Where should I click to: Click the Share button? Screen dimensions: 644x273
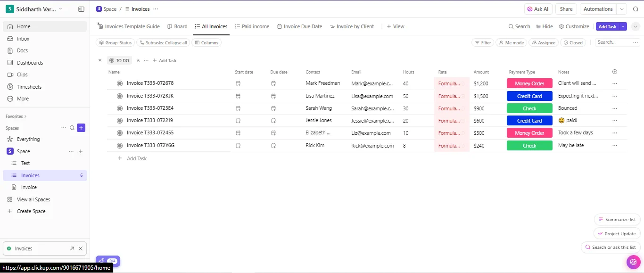coord(566,9)
